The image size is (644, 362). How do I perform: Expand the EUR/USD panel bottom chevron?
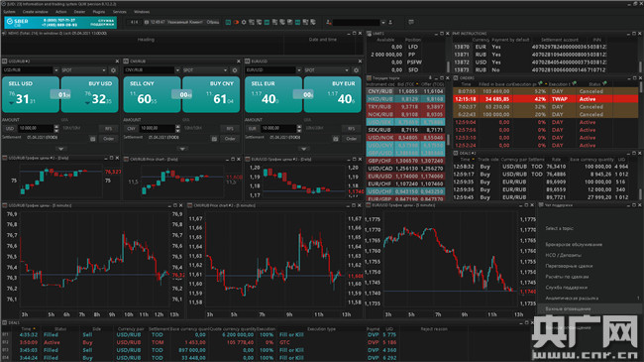pos(304,149)
